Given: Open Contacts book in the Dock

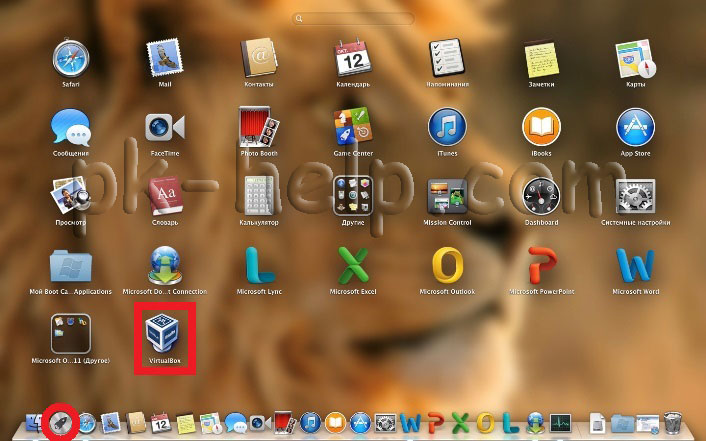Looking at the screenshot, I should coord(136,423).
